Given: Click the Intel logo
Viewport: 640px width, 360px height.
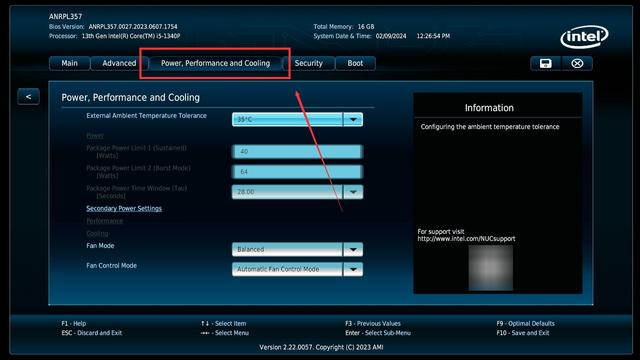Looking at the screenshot, I should pos(584,37).
